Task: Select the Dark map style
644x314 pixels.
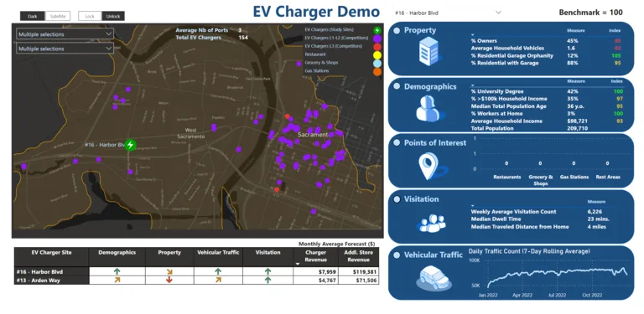Action: point(33,16)
